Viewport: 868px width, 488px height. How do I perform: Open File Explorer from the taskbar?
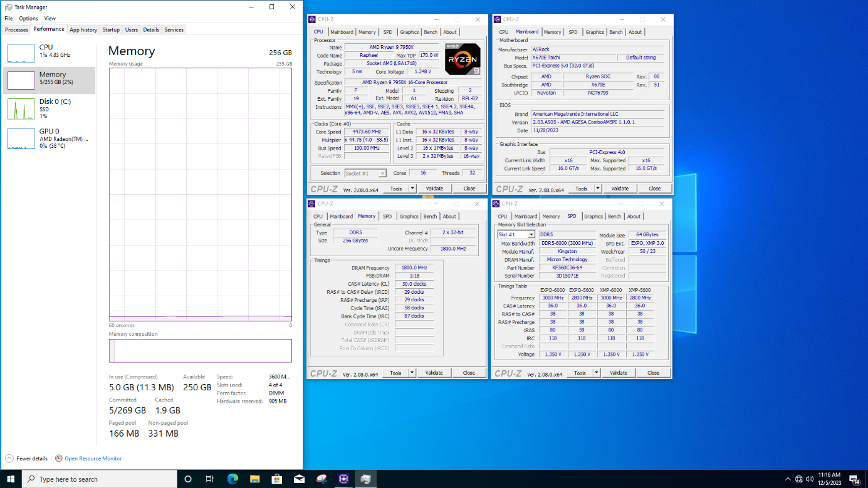(254, 479)
